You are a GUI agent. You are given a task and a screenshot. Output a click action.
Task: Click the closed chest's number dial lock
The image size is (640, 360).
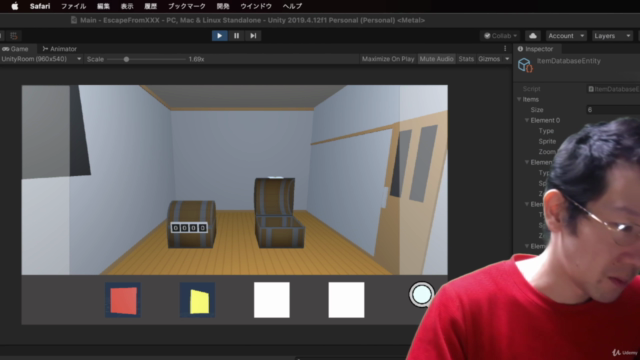point(189,228)
